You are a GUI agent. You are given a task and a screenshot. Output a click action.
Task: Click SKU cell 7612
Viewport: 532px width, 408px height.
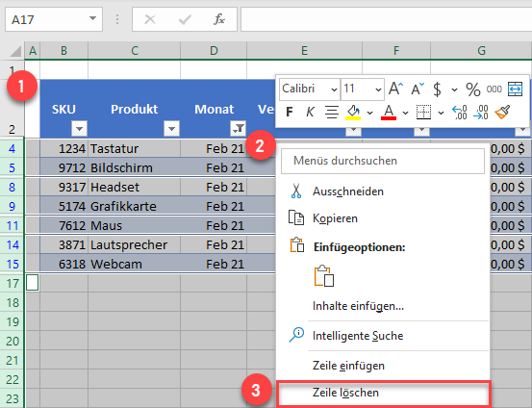click(x=63, y=225)
